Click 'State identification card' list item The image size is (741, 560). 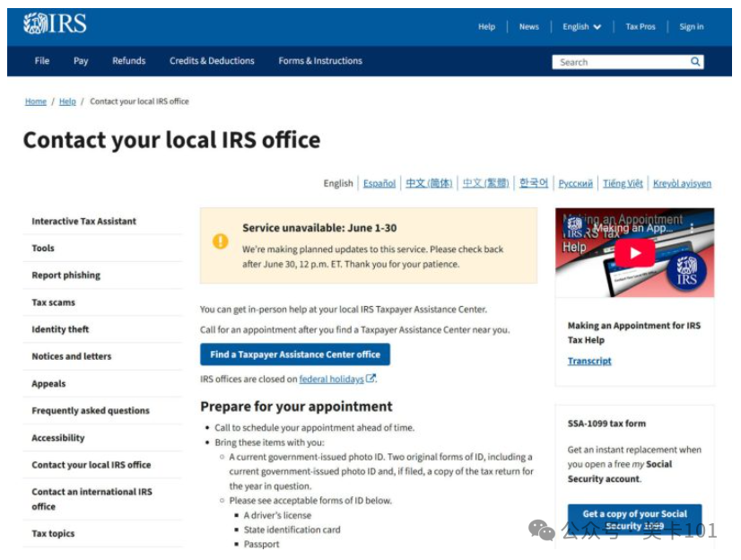(x=292, y=529)
